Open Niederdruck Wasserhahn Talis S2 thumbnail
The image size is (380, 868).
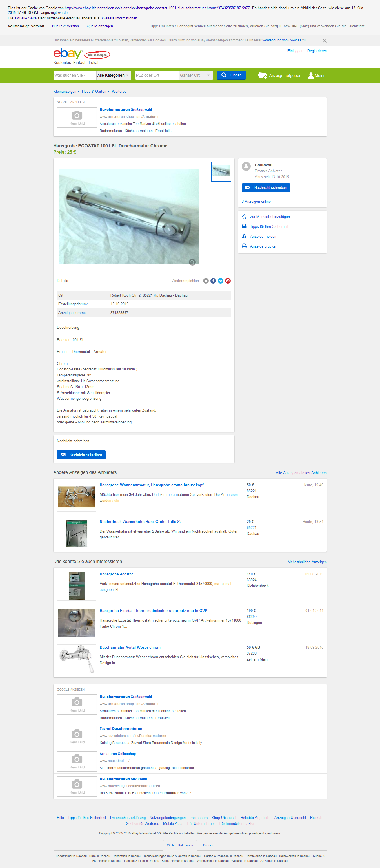pos(77,533)
